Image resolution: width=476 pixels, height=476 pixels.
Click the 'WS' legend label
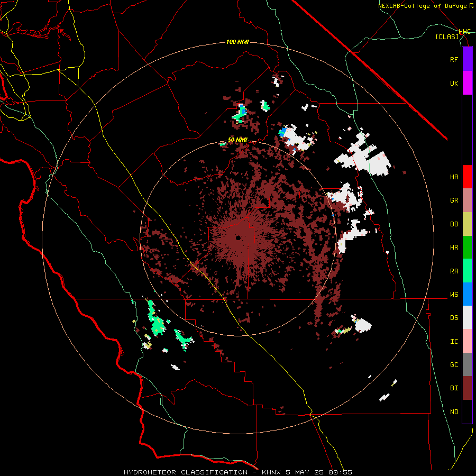coord(454,294)
